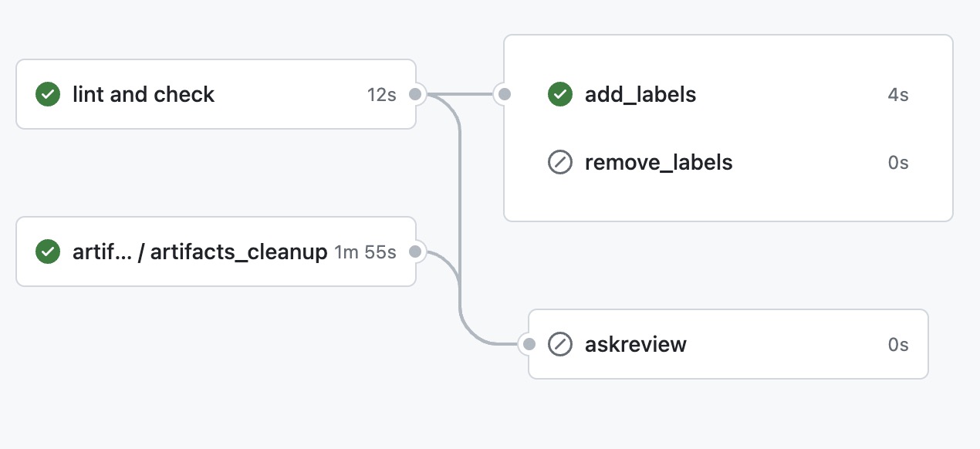This screenshot has height=449, width=980.
Task: Open the askreview job
Action: pyautogui.click(x=636, y=344)
